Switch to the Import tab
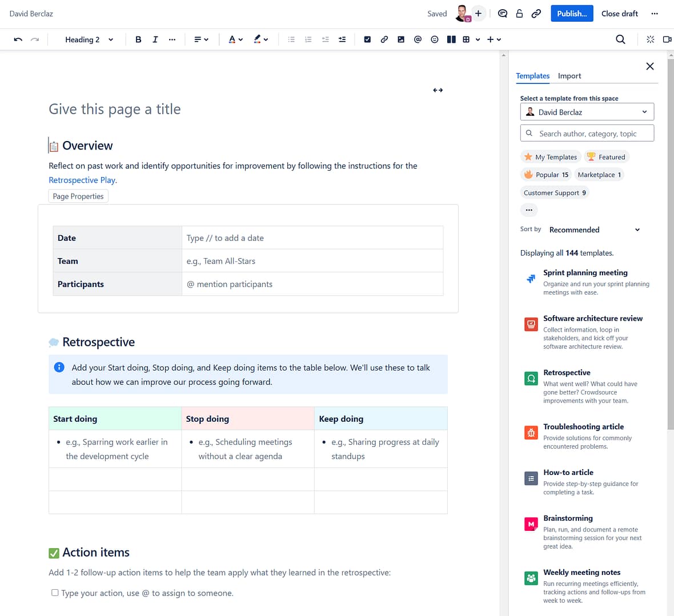 pos(569,75)
